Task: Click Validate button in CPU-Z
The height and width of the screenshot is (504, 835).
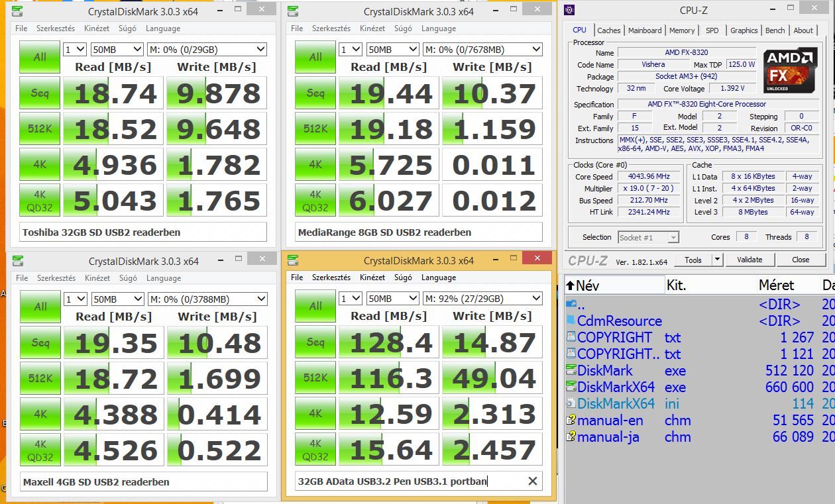Action: (x=749, y=260)
